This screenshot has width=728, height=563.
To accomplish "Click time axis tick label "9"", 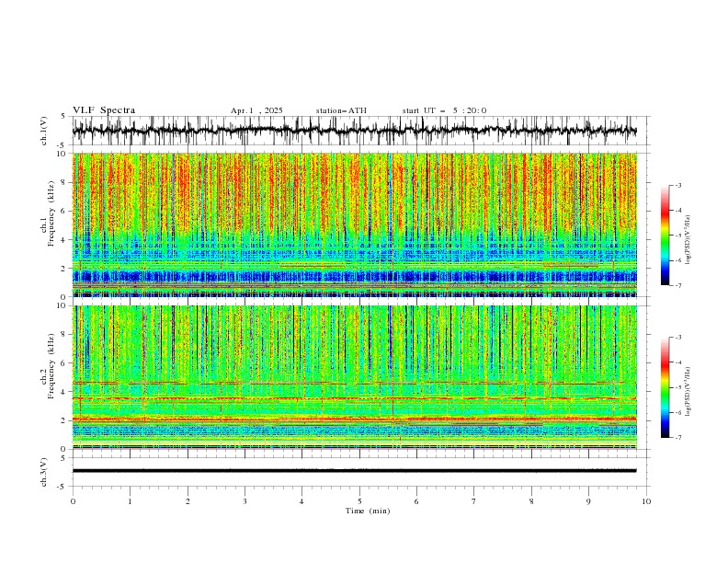I will pos(588,501).
